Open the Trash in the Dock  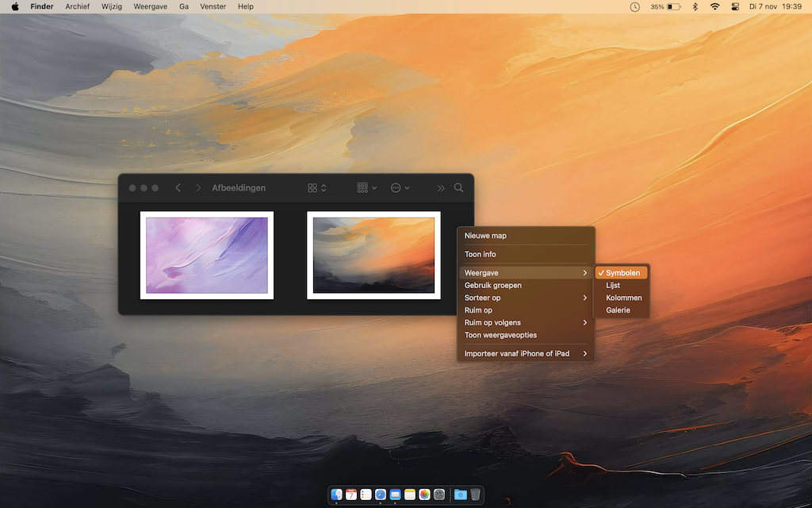(475, 495)
